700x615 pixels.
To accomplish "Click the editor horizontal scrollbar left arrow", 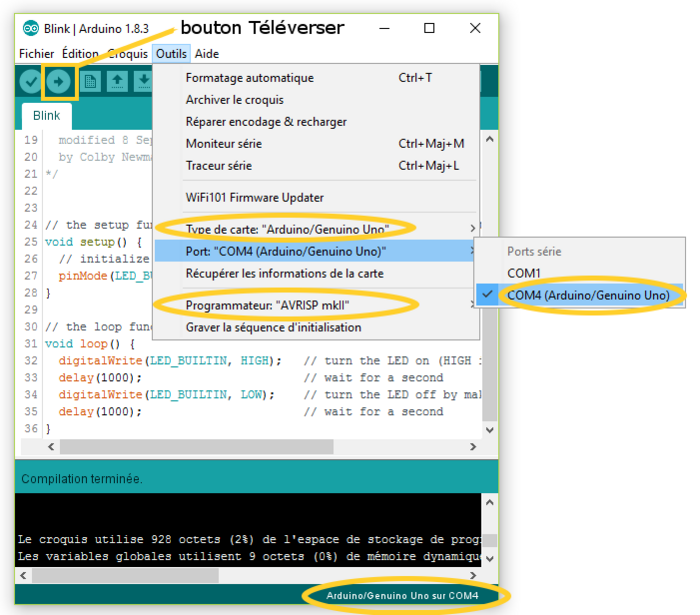I will coord(51,447).
